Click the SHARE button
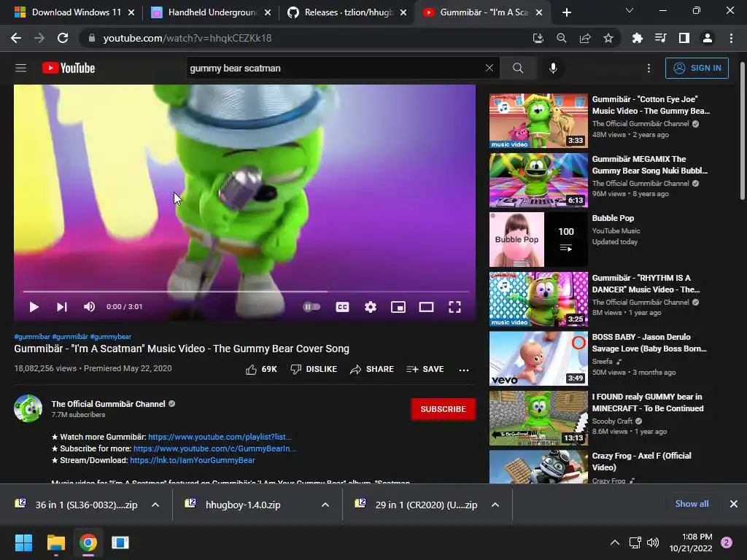This screenshot has width=747, height=560. [371, 369]
